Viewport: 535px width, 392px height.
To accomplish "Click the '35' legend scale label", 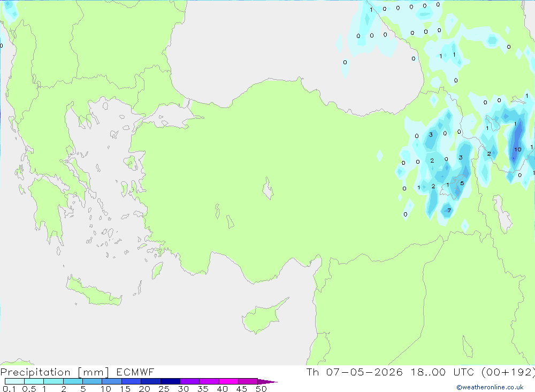I will point(203,389).
